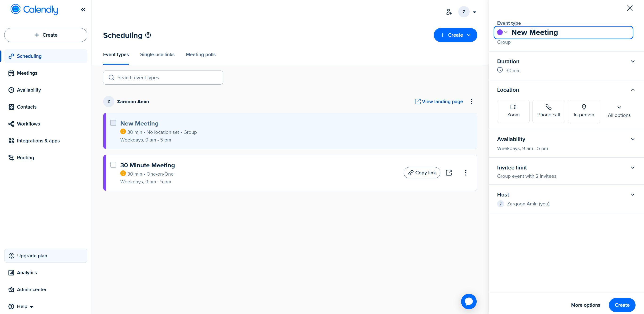644x314 pixels.
Task: Expand the Invitee limit section
Action: (x=566, y=172)
